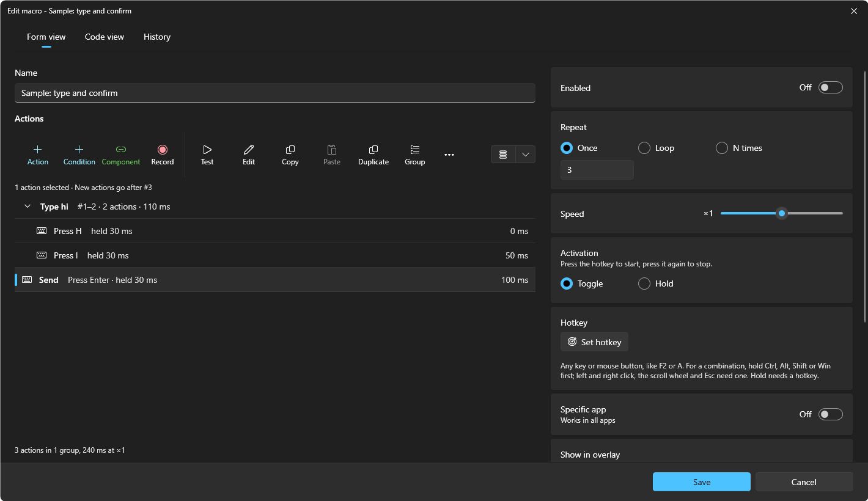Focus the repeat count field
The height and width of the screenshot is (501, 868).
click(597, 170)
